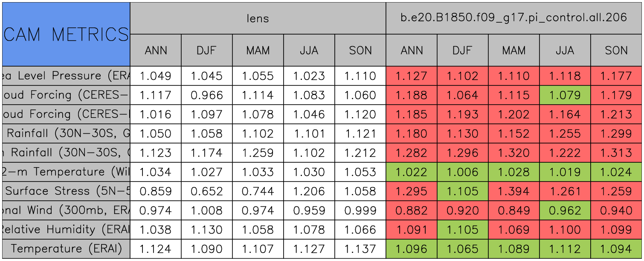
Task: Click the b.e20.B1850.f09_g17.pi_control.all.206 header
Action: (513, 18)
